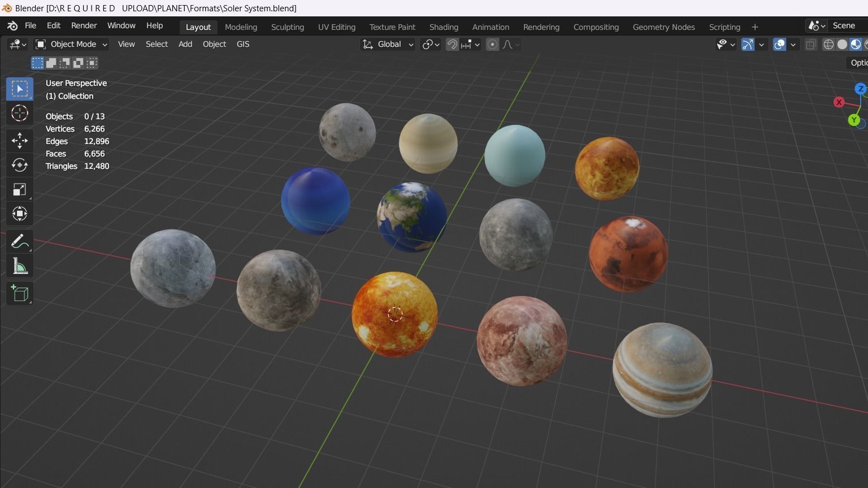
Task: Switch to the Rendering workspace tab
Action: tap(541, 27)
